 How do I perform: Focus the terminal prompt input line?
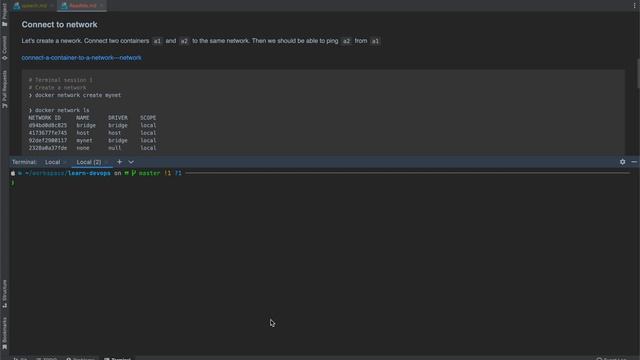click(x=320, y=182)
